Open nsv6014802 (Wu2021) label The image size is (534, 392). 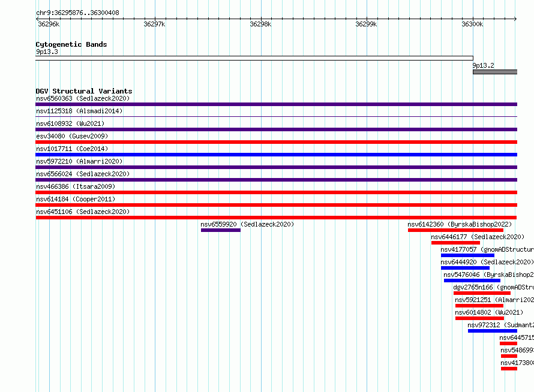pyautogui.click(x=489, y=312)
